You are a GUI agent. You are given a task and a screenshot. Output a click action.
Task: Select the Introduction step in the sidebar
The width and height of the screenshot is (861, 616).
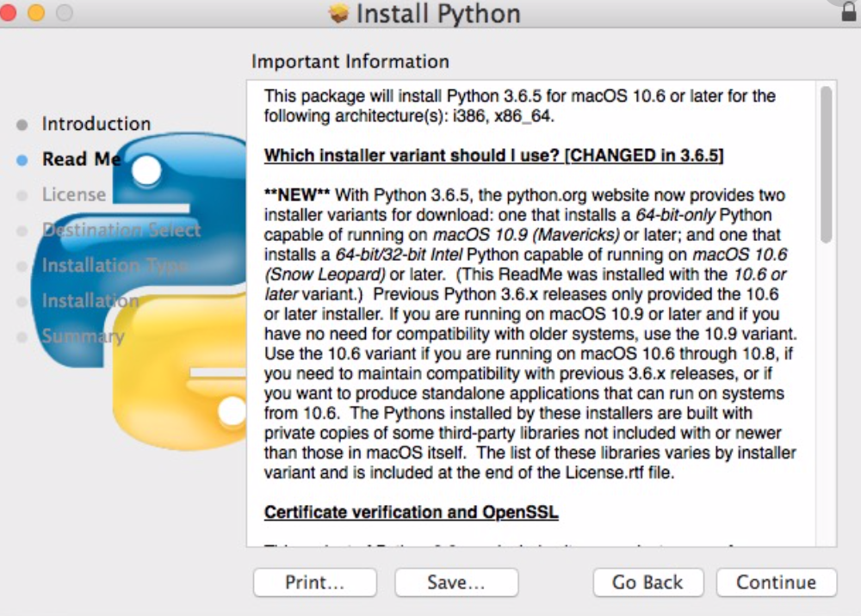pyautogui.click(x=96, y=124)
